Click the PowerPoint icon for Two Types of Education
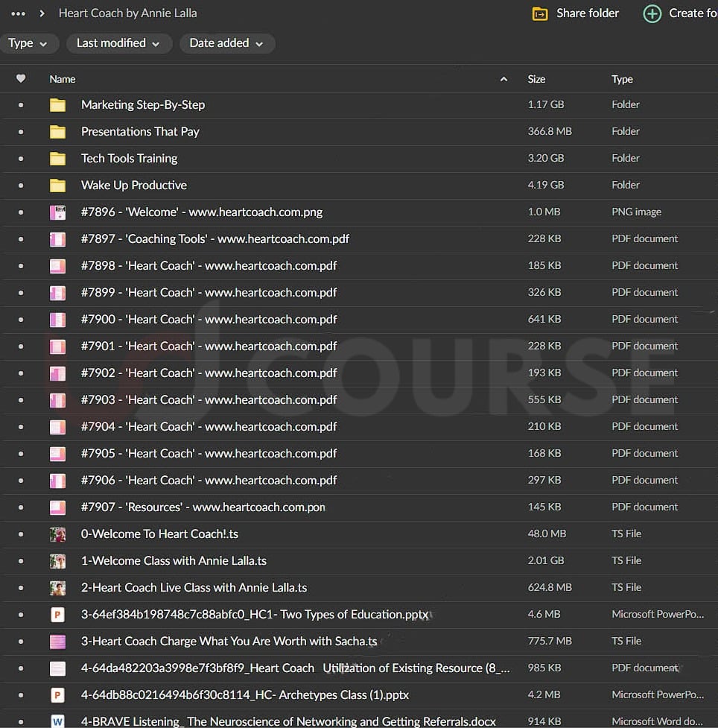Screen dimensions: 718x728 click(x=57, y=615)
